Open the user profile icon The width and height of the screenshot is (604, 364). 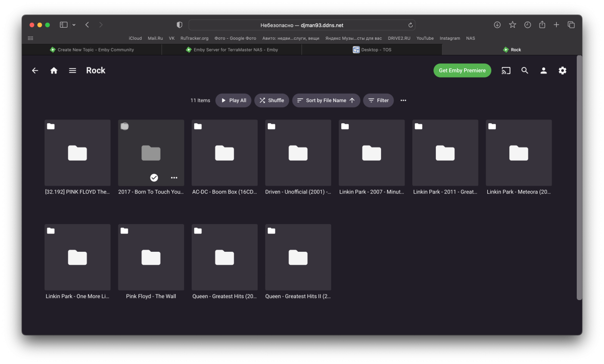[x=544, y=70]
